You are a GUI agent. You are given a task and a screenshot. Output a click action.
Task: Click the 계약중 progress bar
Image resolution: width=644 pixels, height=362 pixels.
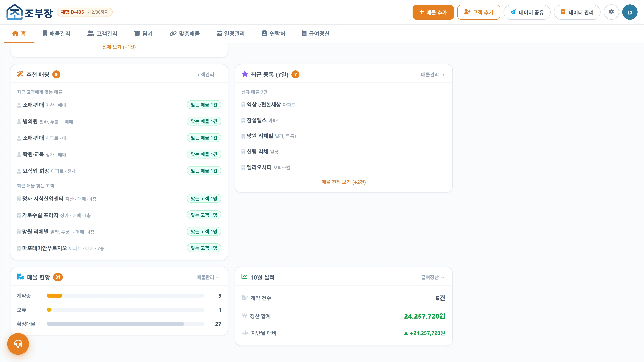pos(125,296)
